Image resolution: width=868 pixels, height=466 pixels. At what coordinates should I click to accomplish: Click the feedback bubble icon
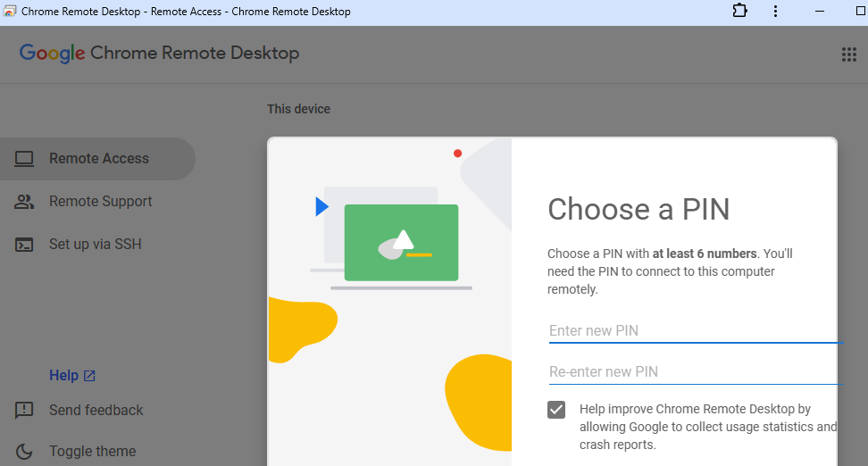[24, 410]
